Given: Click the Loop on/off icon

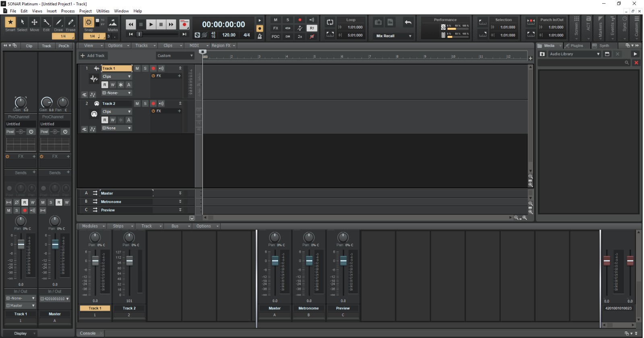Looking at the screenshot, I should pyautogui.click(x=330, y=22).
